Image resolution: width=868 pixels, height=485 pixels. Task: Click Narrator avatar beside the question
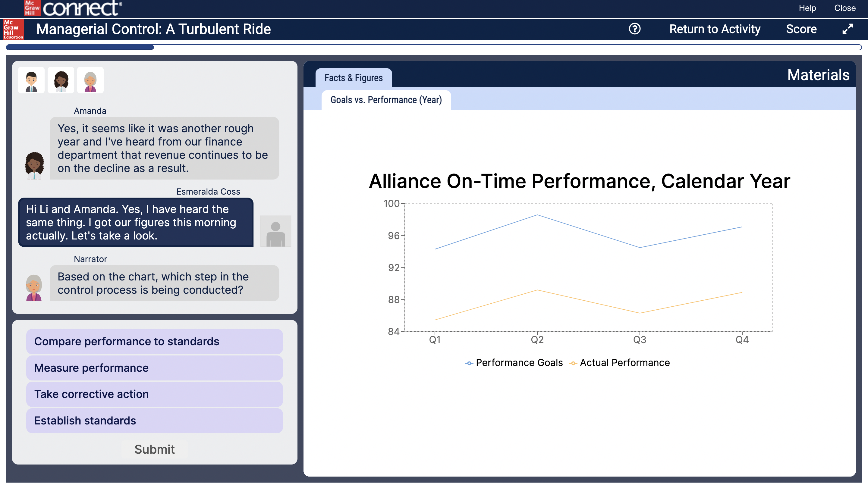tap(34, 287)
